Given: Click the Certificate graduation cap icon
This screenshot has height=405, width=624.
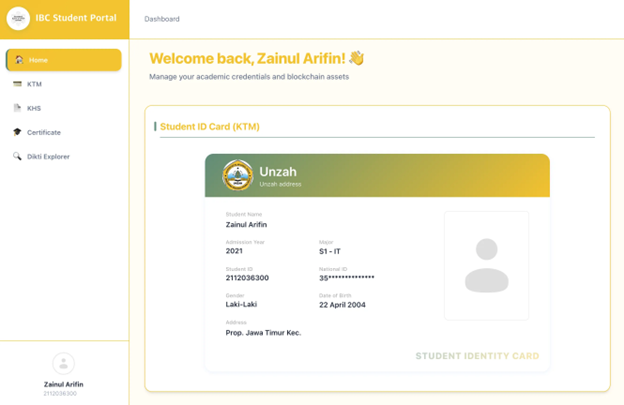Looking at the screenshot, I should pos(17,132).
